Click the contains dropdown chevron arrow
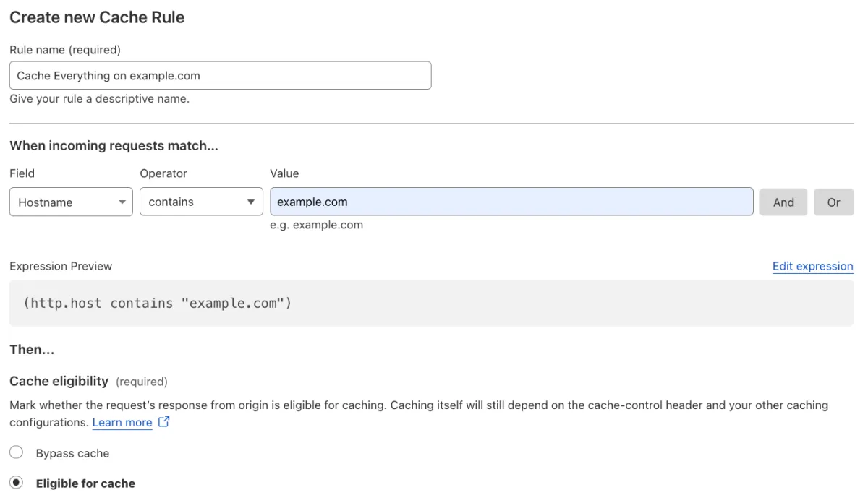 (x=251, y=202)
